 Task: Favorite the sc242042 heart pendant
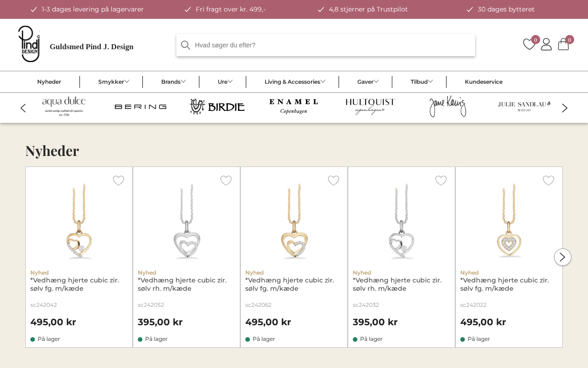point(119,180)
